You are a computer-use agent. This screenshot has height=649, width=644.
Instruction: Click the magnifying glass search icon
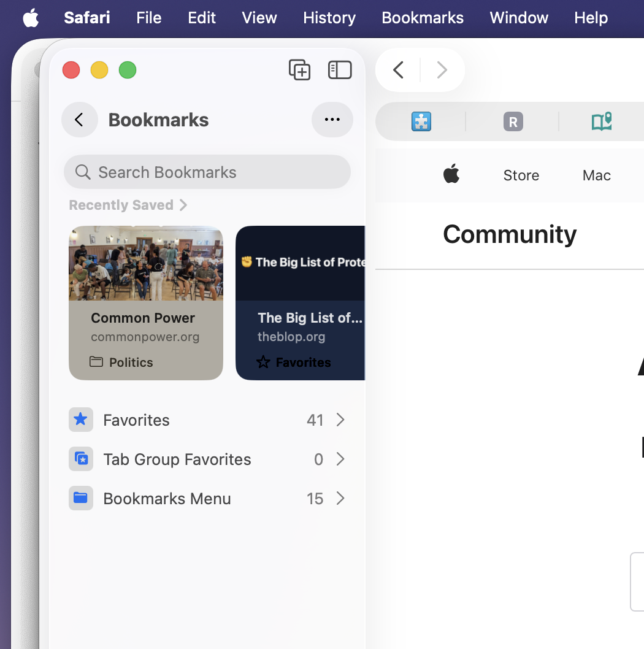(83, 172)
